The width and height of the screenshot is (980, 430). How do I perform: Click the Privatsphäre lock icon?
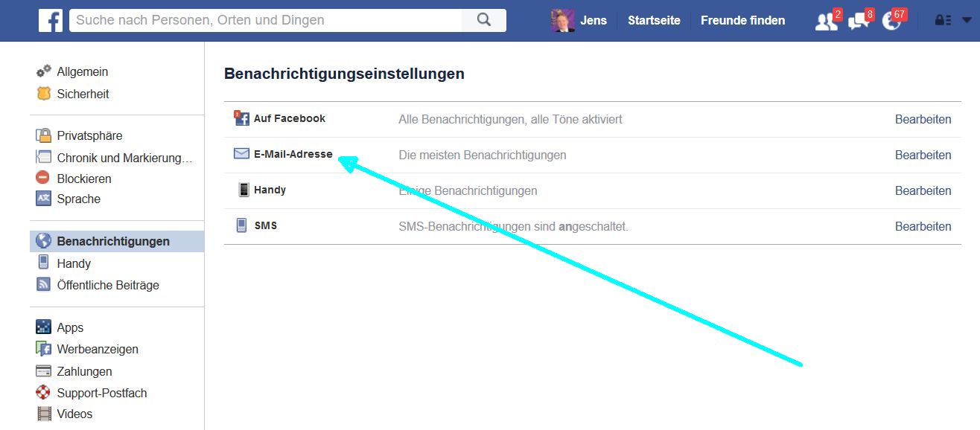[x=43, y=135]
